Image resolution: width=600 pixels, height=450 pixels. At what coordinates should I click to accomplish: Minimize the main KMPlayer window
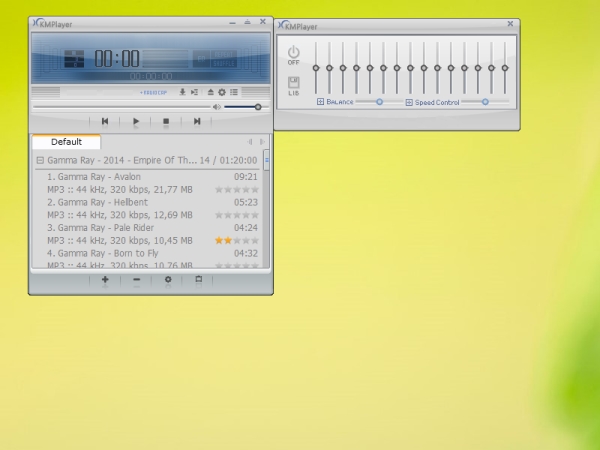232,23
